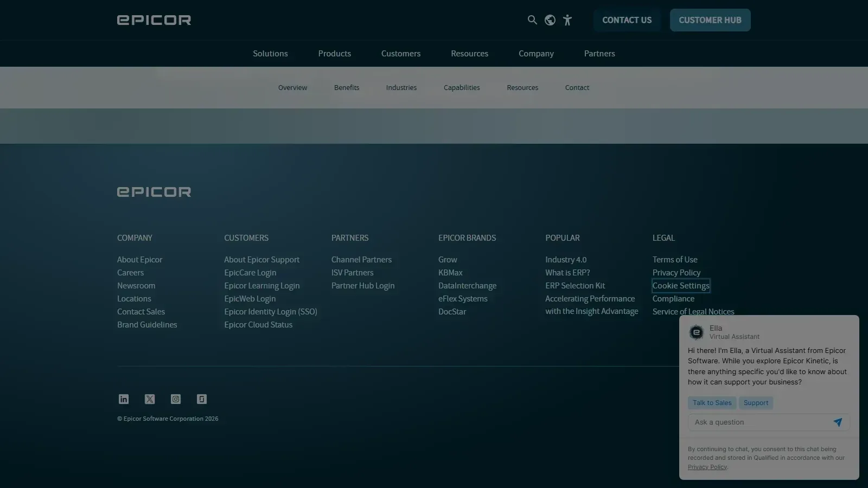
Task: Open the Glassdoor social icon
Action: click(x=202, y=399)
